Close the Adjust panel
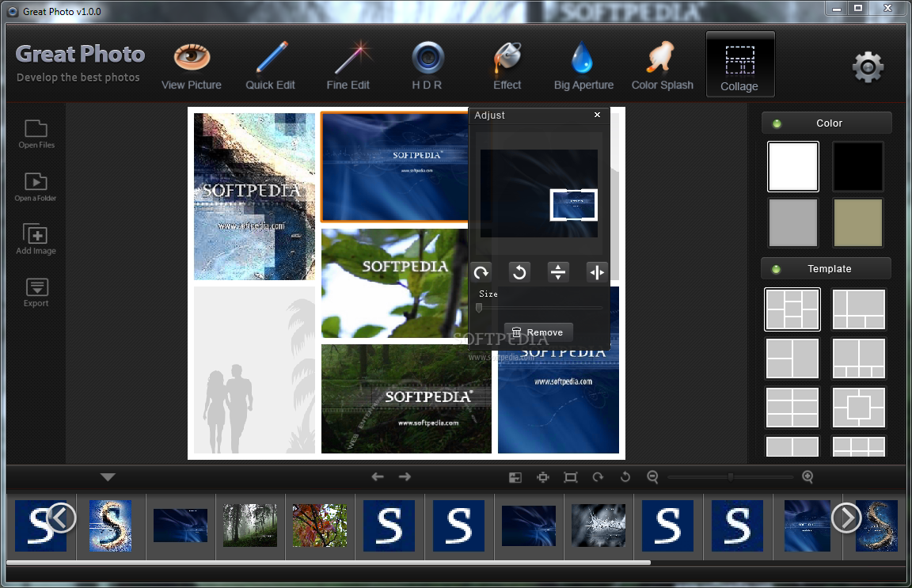Viewport: 912px width, 588px height. (x=598, y=115)
